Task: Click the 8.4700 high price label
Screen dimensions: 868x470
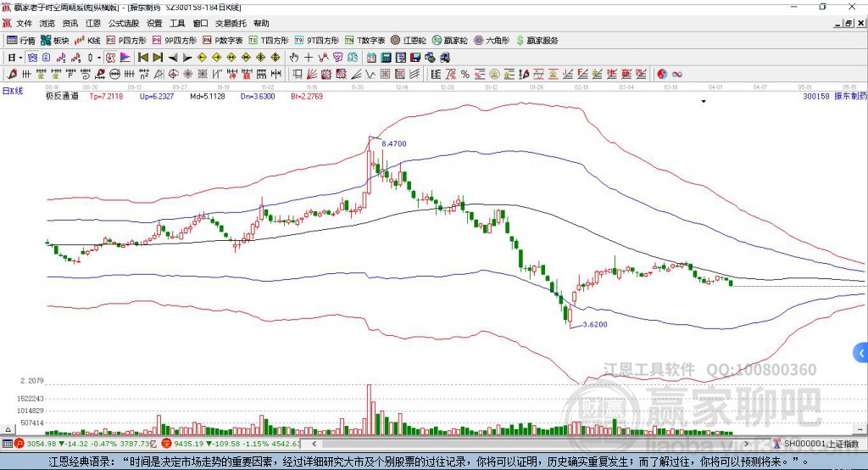Action: [x=394, y=143]
